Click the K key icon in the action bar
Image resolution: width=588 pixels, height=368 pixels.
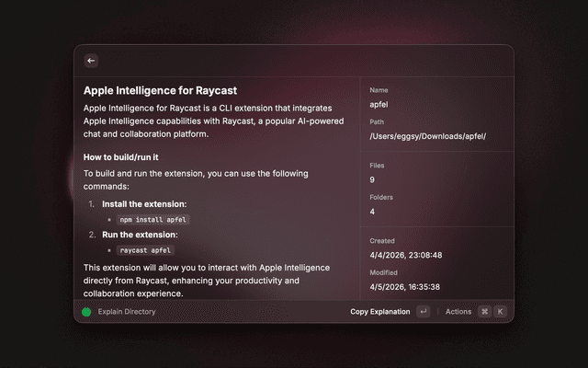coord(500,312)
